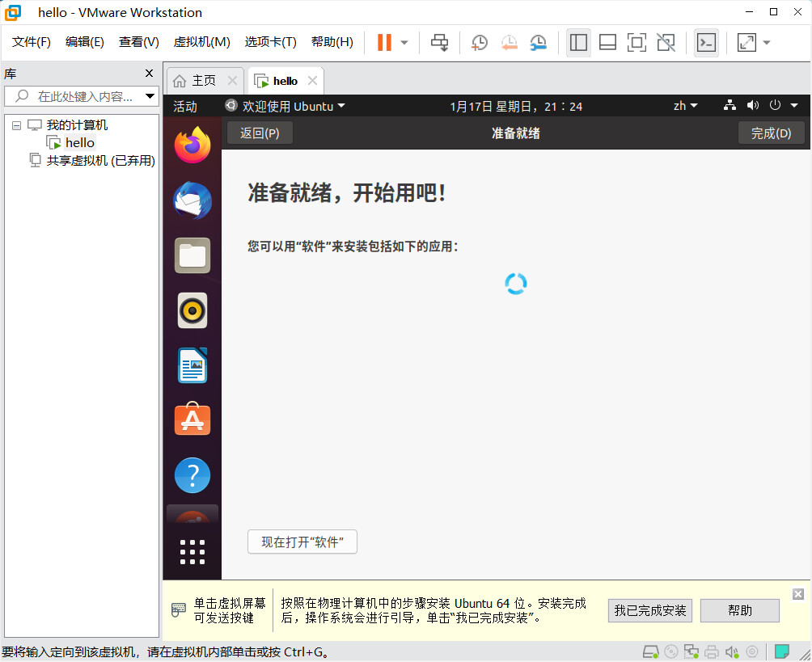This screenshot has height=662, width=812.
Task: Click the Ubuntu volume speaker icon
Action: pyautogui.click(x=752, y=106)
